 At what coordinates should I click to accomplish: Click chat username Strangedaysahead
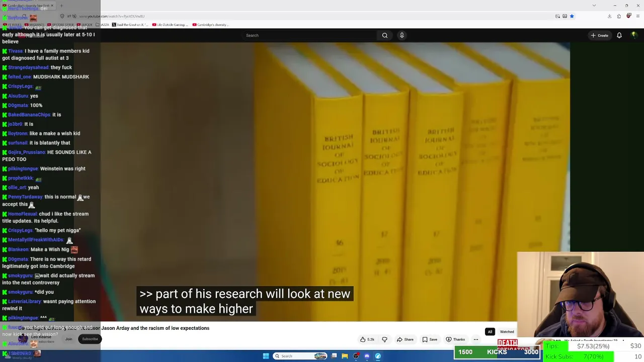tap(28, 67)
